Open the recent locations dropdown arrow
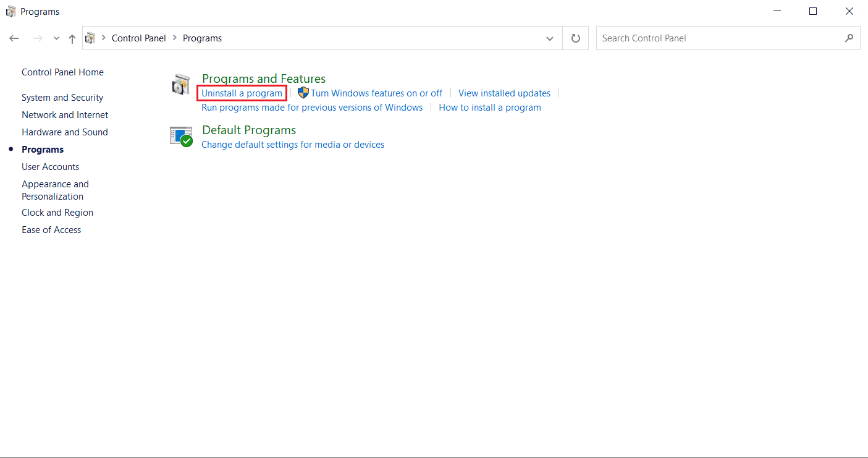Image resolution: width=868 pixels, height=458 pixels. click(x=56, y=38)
